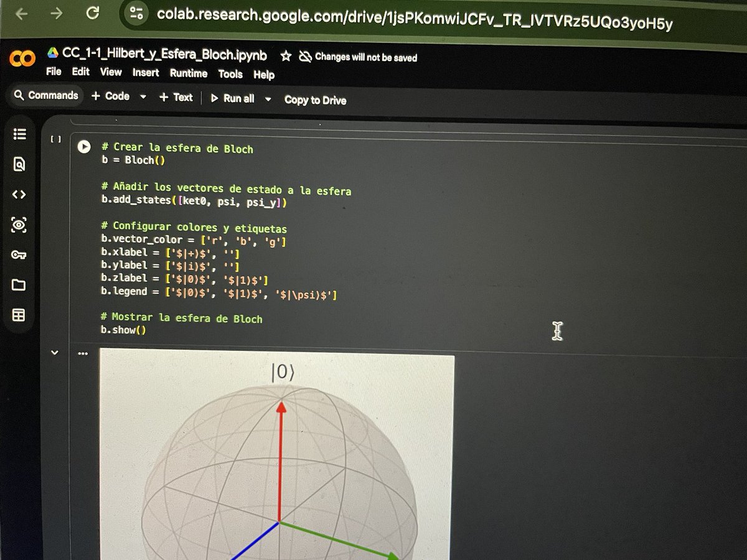Open Find and replace sidebar icon
The height and width of the screenshot is (560, 747).
(x=19, y=164)
